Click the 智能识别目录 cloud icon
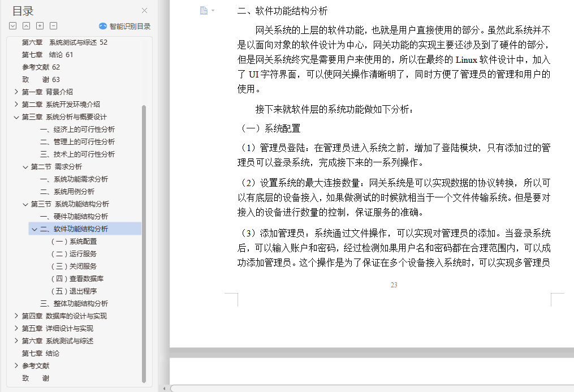Viewport: 574px width, 392px height. click(103, 27)
